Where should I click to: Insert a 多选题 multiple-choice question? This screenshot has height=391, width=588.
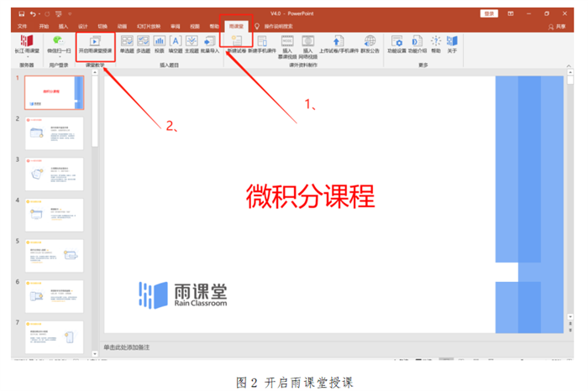[144, 44]
